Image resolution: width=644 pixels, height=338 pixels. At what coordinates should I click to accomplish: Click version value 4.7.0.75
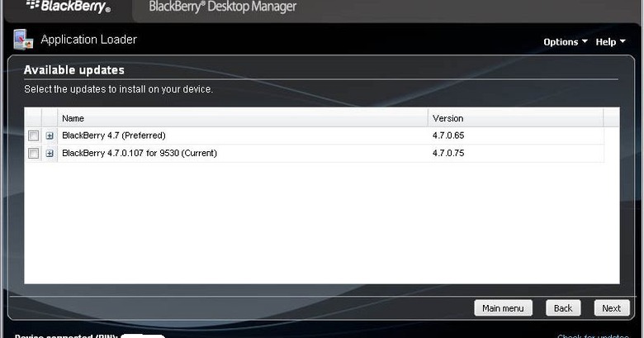(448, 153)
